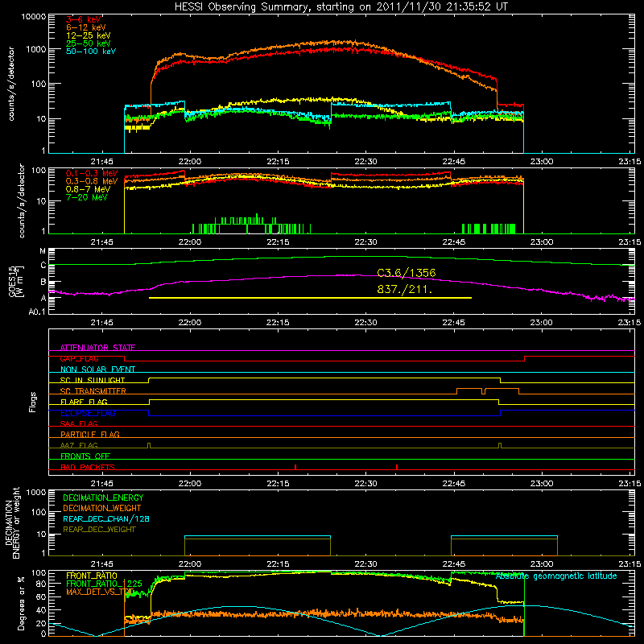Click the MAX_DET_VS_TOT legend label
The width and height of the screenshot is (644, 644).
[x=100, y=592]
